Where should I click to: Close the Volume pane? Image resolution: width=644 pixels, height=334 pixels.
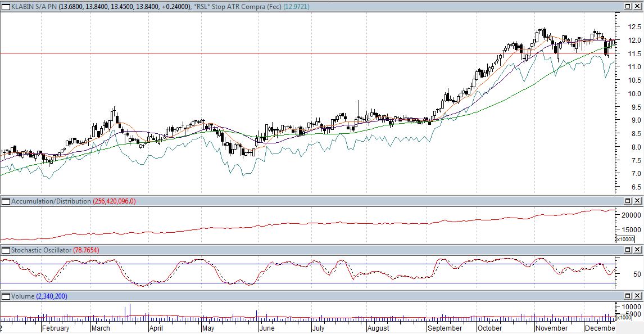[x=637, y=296]
